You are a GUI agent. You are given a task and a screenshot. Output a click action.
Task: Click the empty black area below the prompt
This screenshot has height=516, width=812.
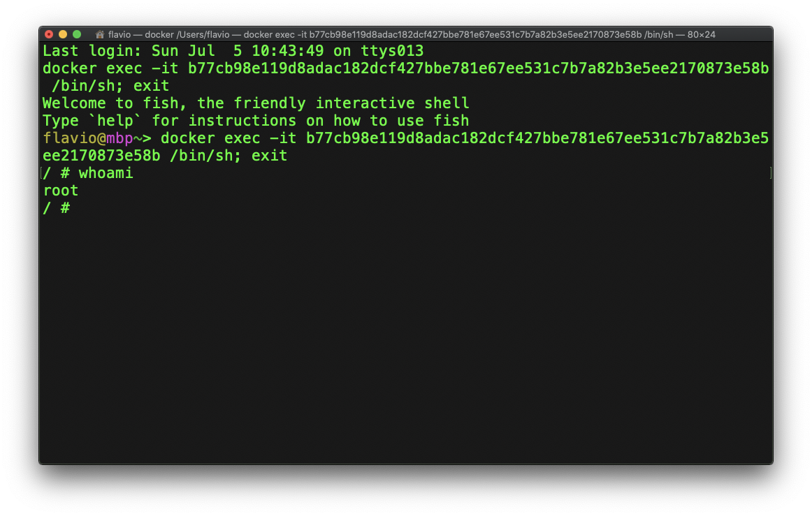coord(405,335)
